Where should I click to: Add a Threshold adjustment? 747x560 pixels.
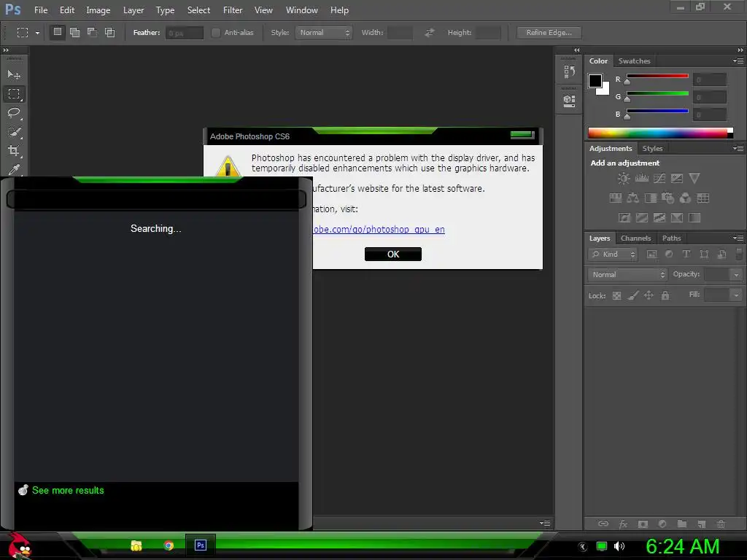tap(659, 217)
